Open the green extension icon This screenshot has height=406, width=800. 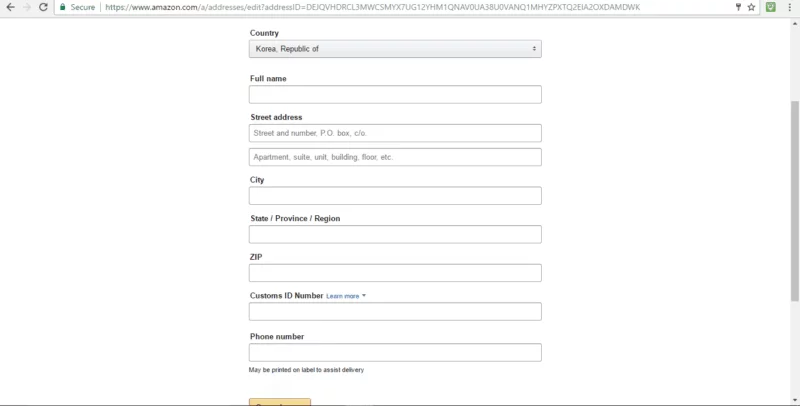[771, 7]
